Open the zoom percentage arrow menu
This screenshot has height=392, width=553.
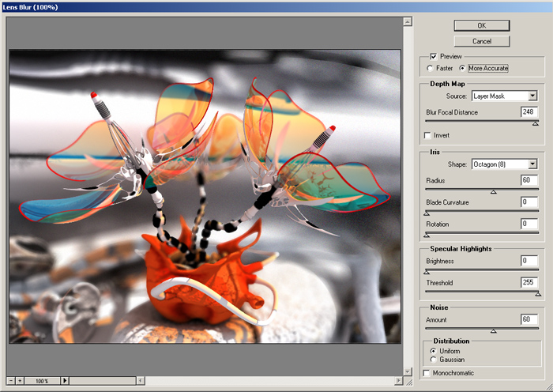pyautogui.click(x=66, y=381)
